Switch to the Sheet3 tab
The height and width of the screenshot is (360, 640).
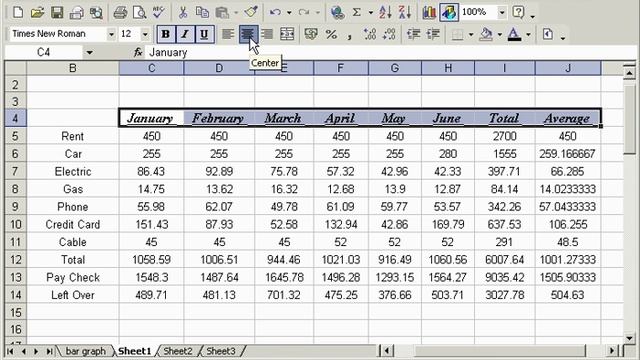221,351
